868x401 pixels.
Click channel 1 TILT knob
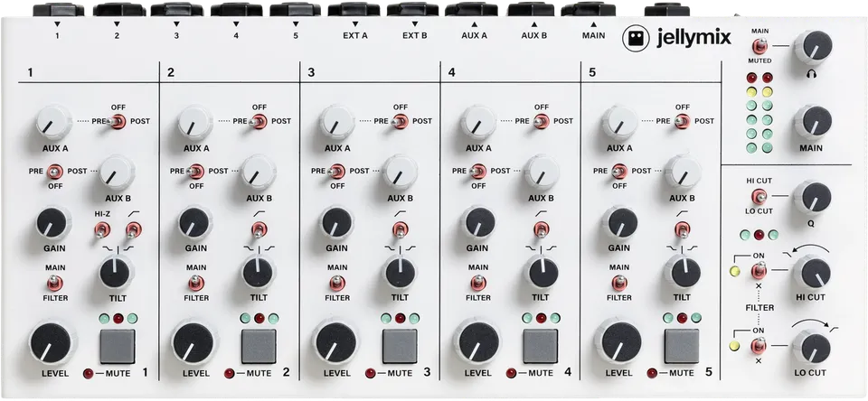tap(117, 272)
